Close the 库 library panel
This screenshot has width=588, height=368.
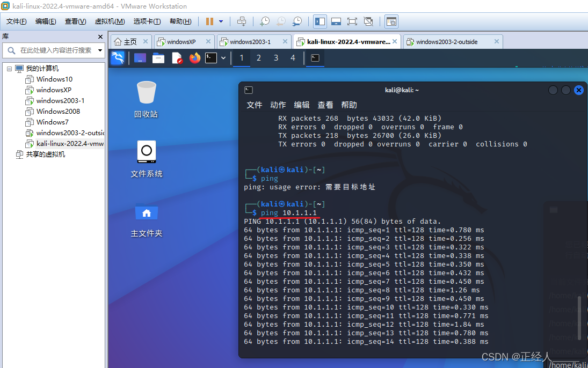[x=100, y=36]
